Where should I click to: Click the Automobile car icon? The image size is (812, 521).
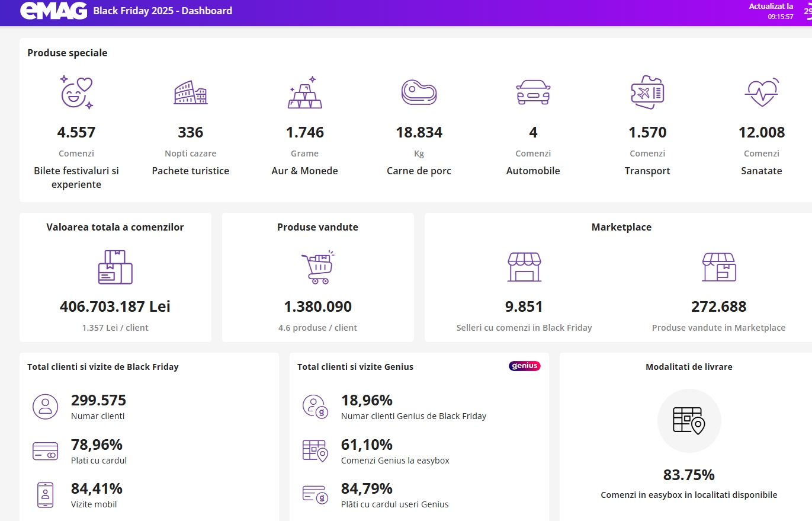533,92
